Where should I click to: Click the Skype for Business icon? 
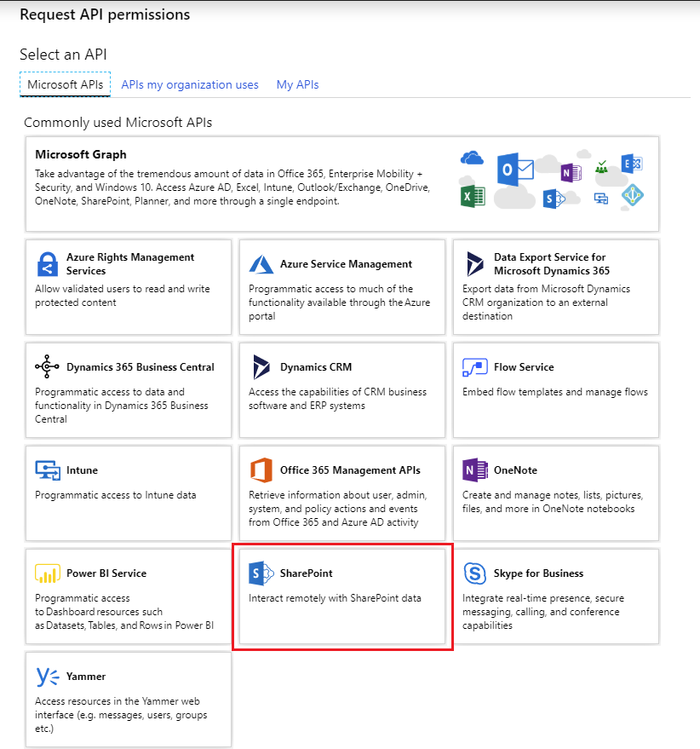point(474,573)
